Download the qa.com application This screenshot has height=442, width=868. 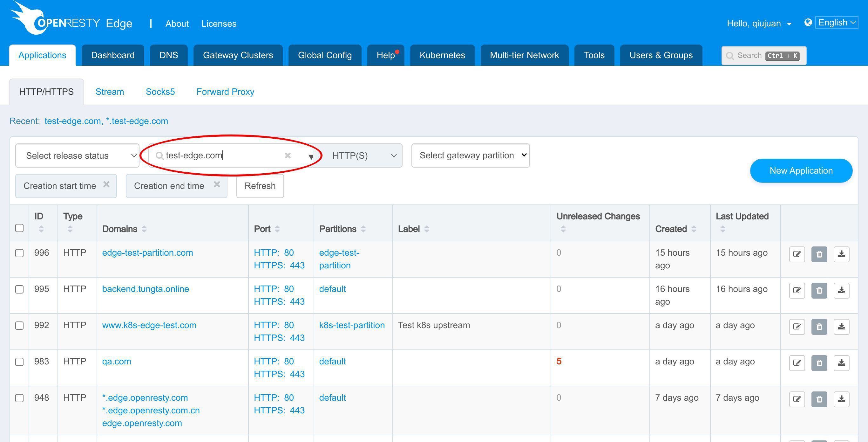click(841, 363)
